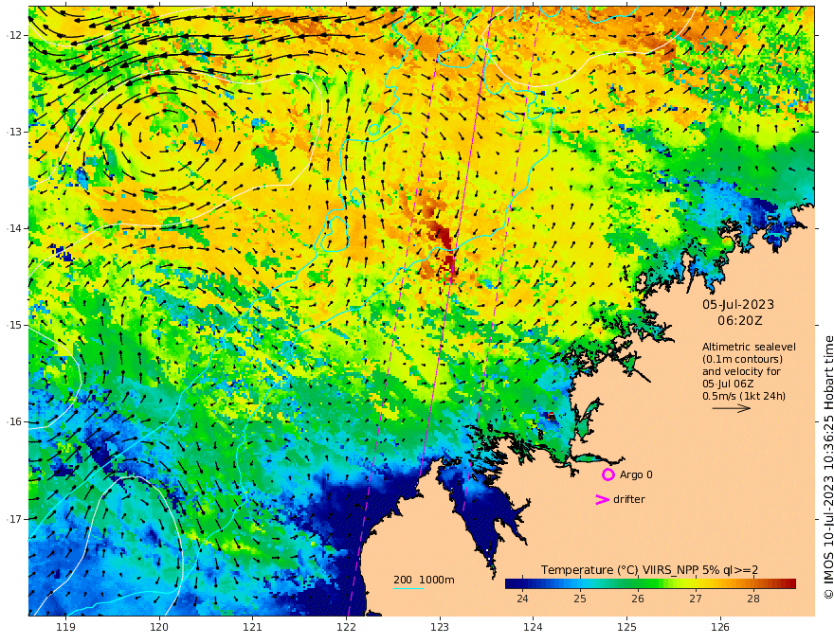Click latitude axis label -13
This screenshot has height=644, width=834.
point(14,132)
